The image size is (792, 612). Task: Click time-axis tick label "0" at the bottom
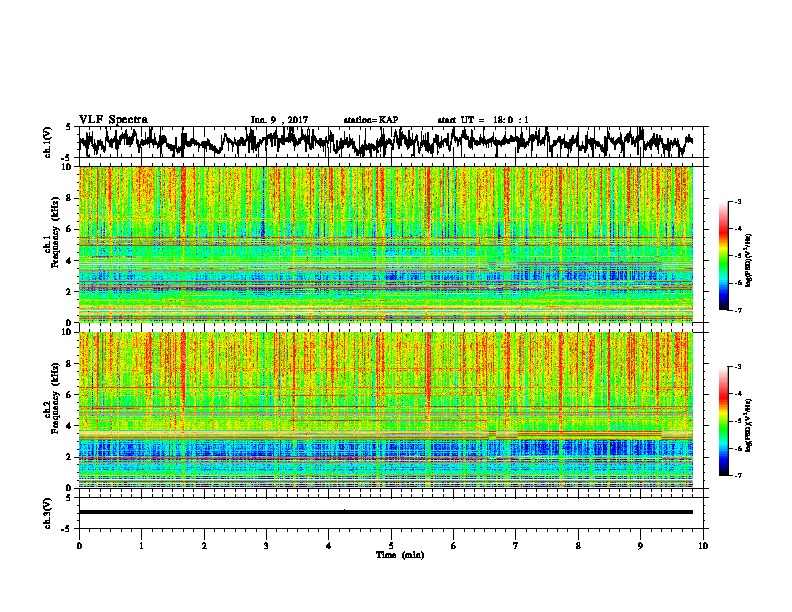pos(79,546)
